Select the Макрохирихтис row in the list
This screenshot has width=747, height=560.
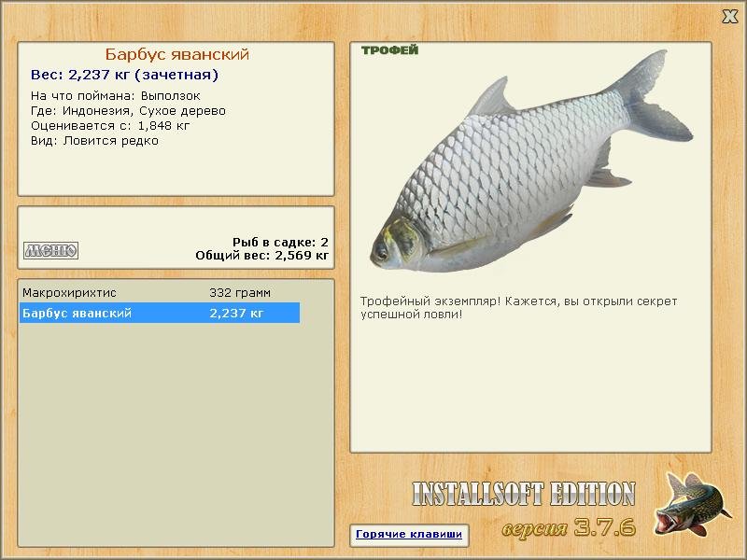160,292
